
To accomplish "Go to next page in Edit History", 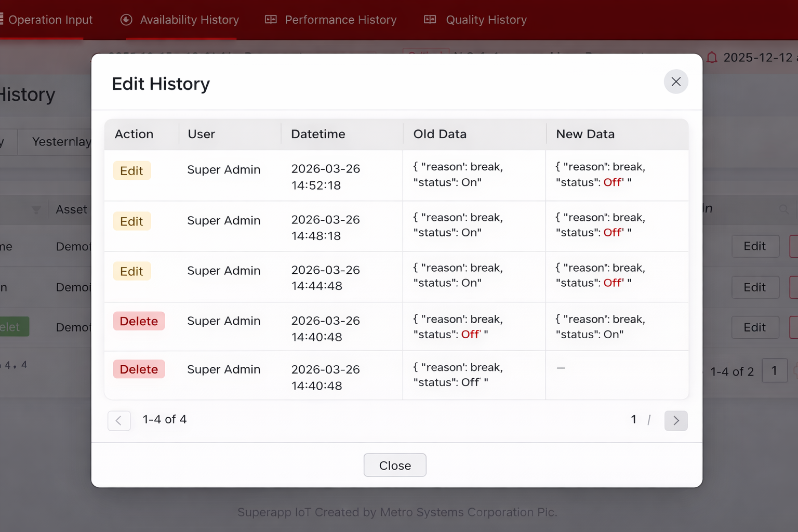I will tap(676, 420).
